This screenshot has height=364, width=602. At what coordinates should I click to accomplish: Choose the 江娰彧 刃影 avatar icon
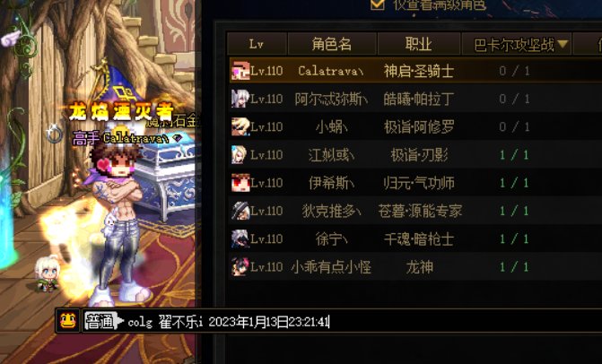[240, 154]
